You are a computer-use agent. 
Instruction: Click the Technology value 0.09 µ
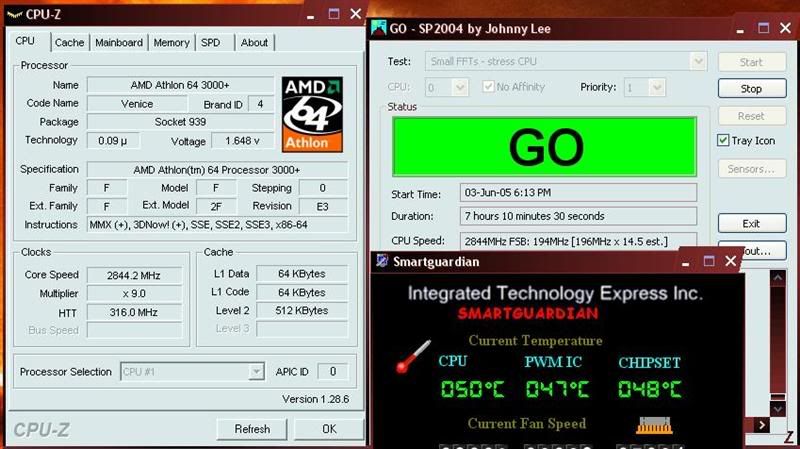[x=113, y=141]
